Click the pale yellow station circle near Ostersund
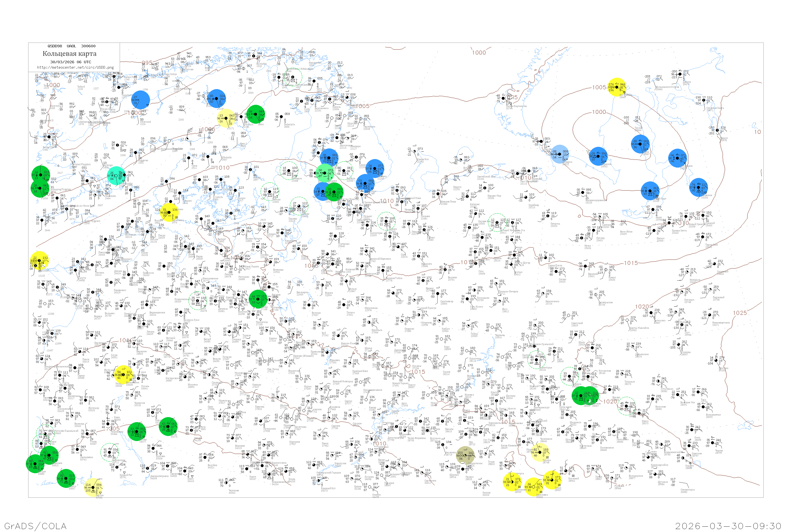The height and width of the screenshot is (532, 798). 226,118
